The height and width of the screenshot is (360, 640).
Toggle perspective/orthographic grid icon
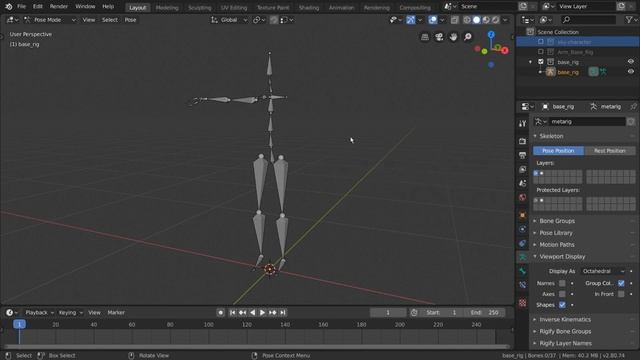tap(425, 37)
